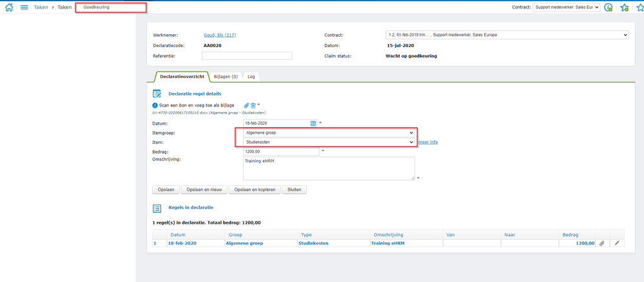Screen dimensions: 644x282
Task: Click the date value 15-jul-2020
Action: 400,46
